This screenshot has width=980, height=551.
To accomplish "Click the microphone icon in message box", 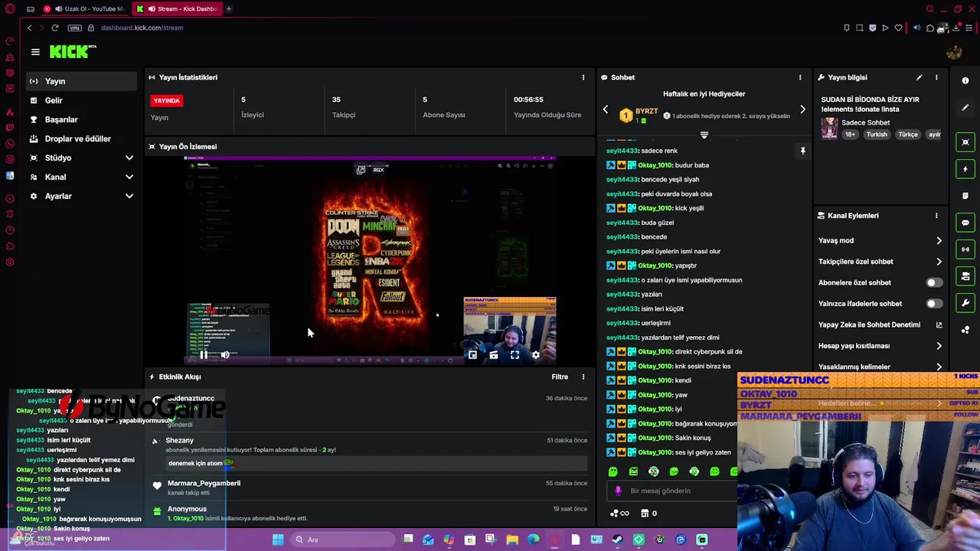I will 618,491.
